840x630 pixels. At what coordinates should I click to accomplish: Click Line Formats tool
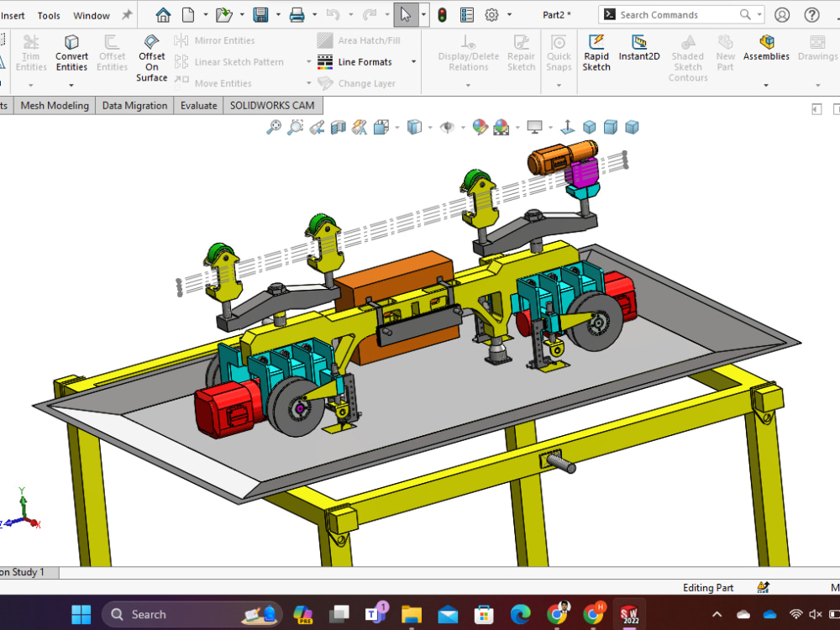coord(354,62)
